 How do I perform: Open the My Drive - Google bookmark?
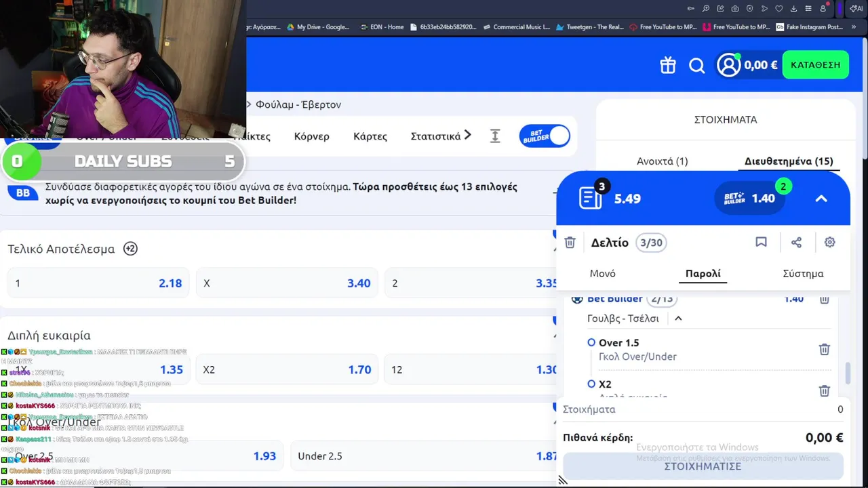click(x=318, y=27)
